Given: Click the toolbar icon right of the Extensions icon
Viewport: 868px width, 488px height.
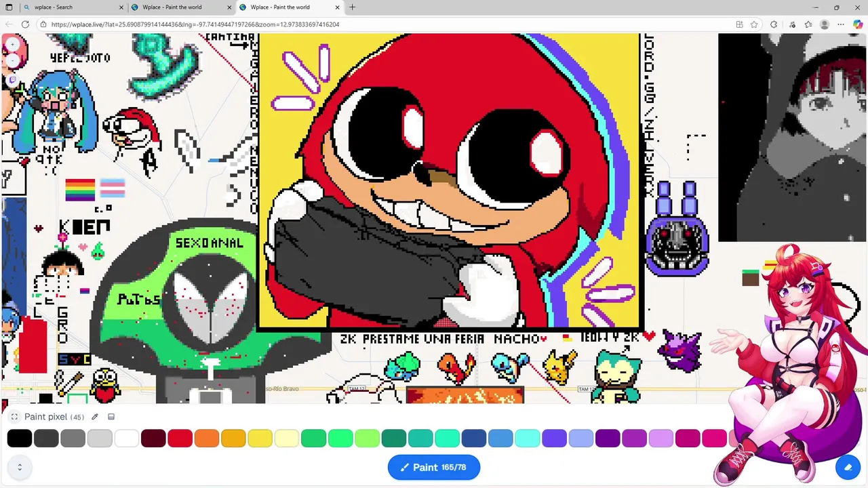Looking at the screenshot, I should pos(792,24).
